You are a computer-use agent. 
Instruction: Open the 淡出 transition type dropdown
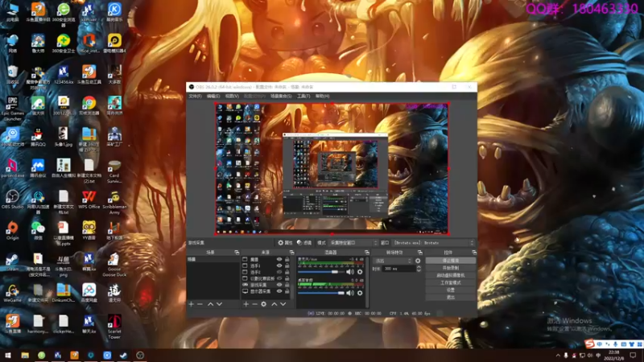393,261
